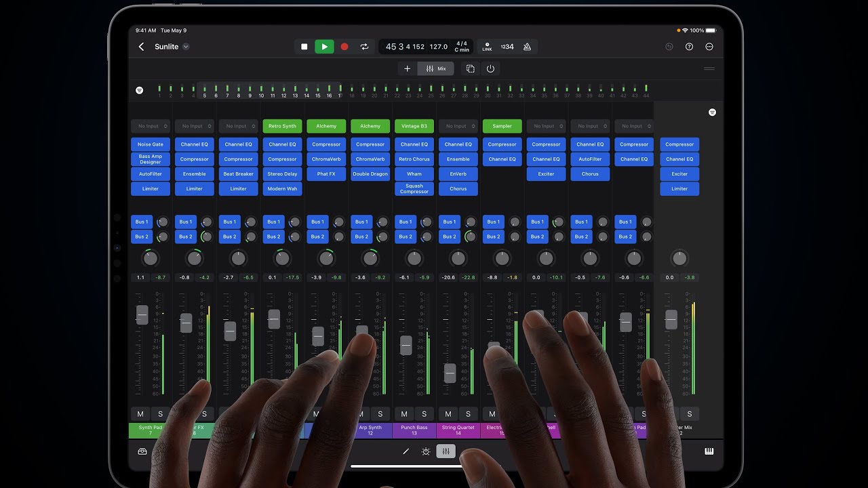868x488 pixels.
Task: Solo the Synth Pad 7 track
Action: point(161,414)
